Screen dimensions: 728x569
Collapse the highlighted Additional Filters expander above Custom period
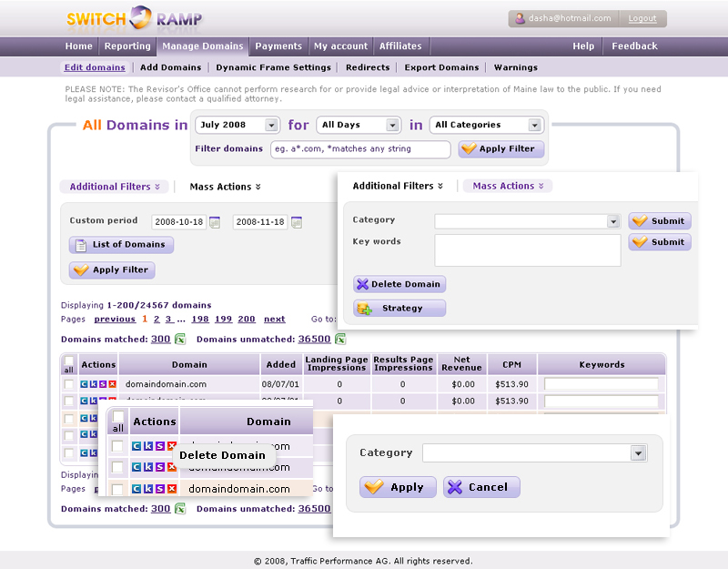tap(115, 187)
